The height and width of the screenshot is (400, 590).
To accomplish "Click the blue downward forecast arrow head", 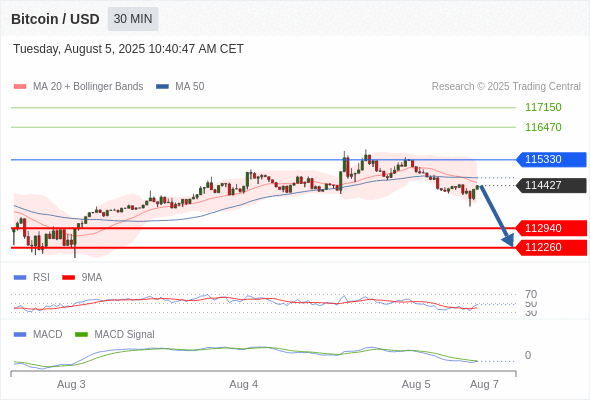I will pos(509,240).
